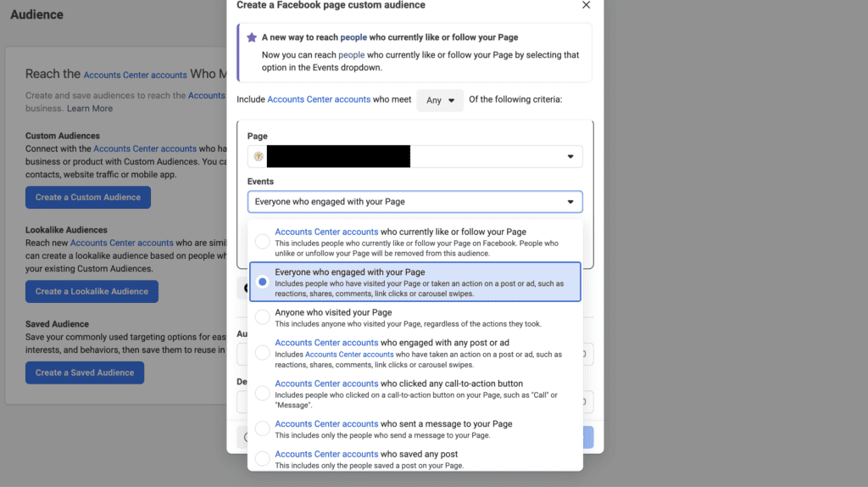Open the Events dropdown showing Everyone who engaged
The image size is (868, 487).
coord(415,202)
